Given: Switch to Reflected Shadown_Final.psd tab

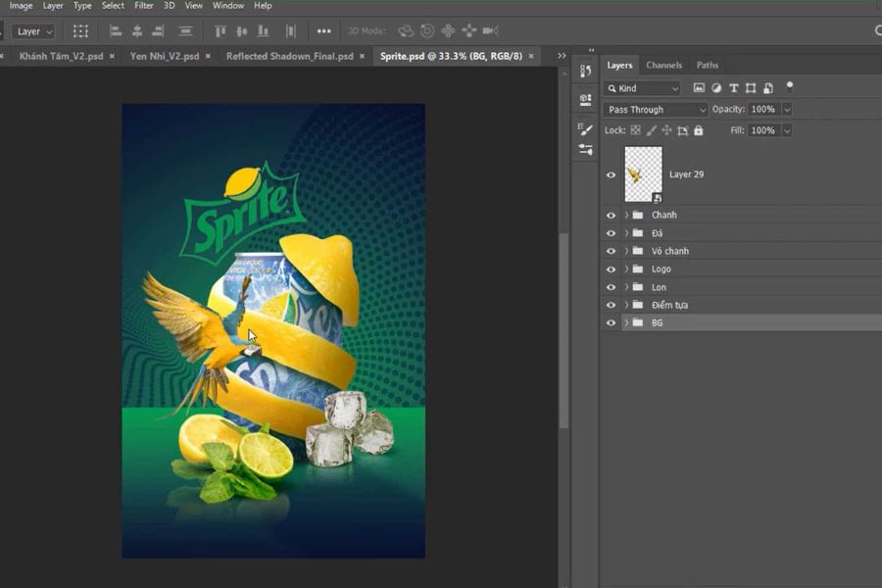Looking at the screenshot, I should [290, 56].
